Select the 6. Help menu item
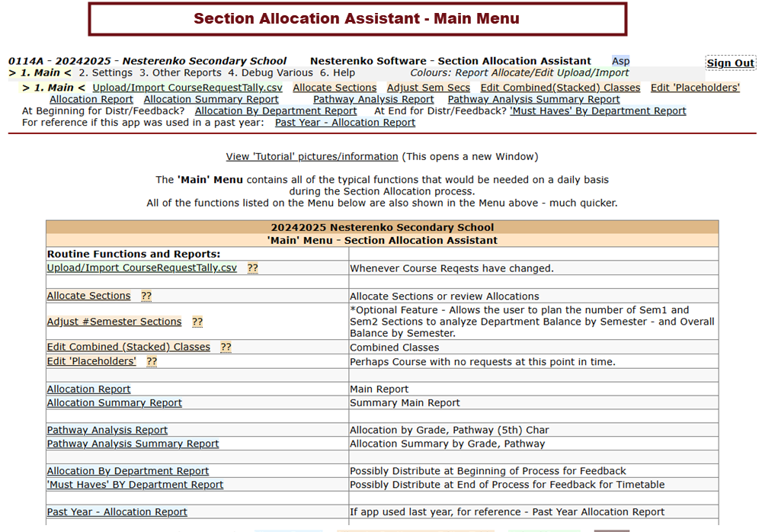This screenshot has width=762, height=532. [x=338, y=73]
